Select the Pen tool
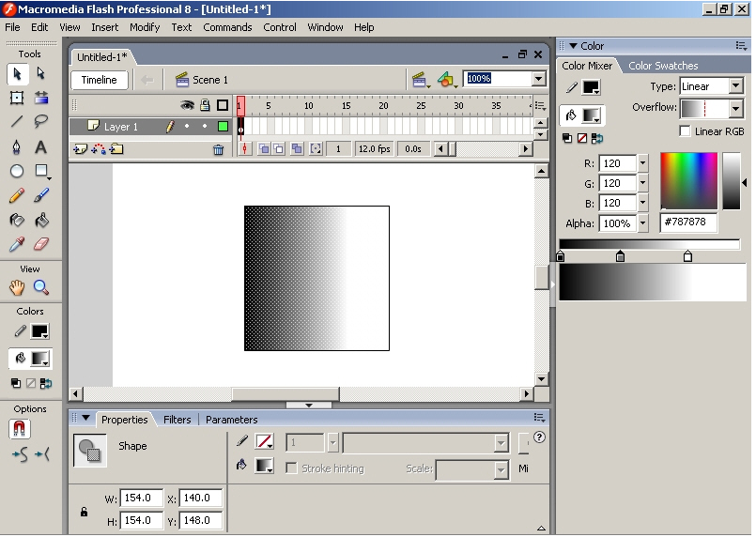 click(17, 146)
